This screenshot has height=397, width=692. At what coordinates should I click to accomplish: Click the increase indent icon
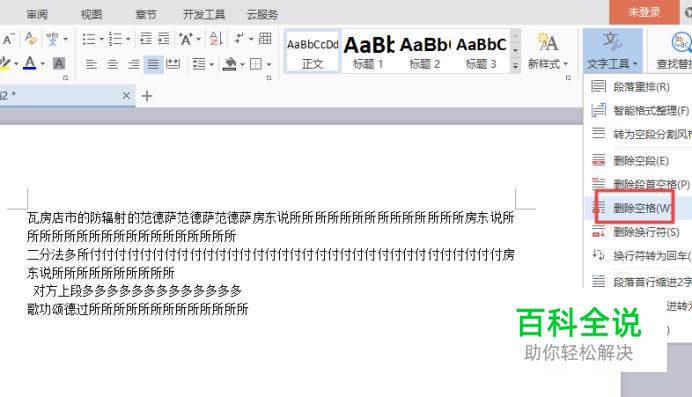click(x=164, y=39)
